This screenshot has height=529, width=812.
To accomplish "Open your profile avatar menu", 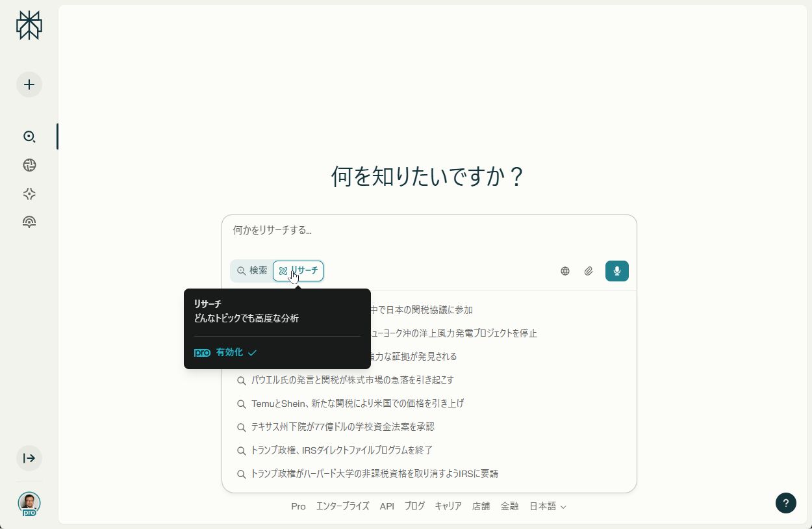I will [x=29, y=503].
